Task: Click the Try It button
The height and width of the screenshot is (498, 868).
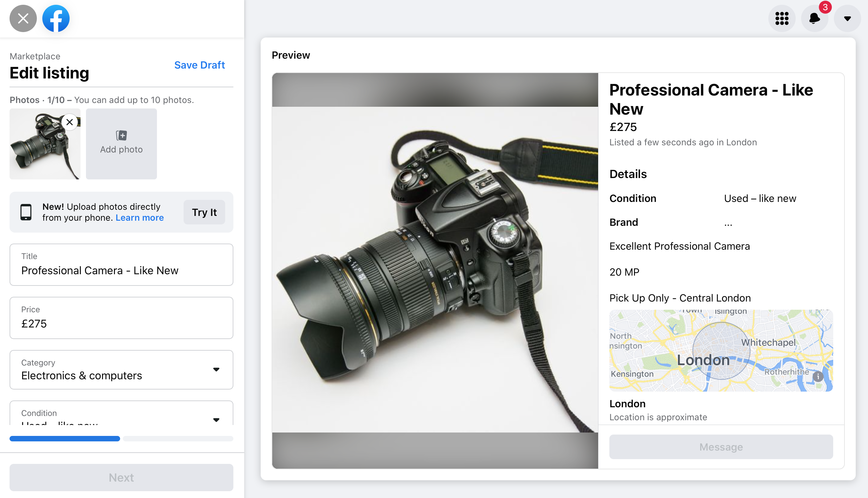Action: pyautogui.click(x=204, y=212)
